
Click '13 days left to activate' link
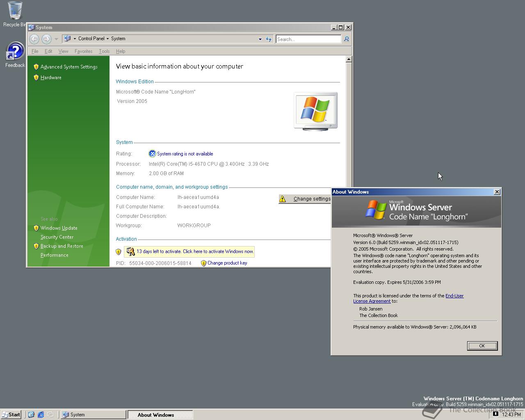click(195, 251)
